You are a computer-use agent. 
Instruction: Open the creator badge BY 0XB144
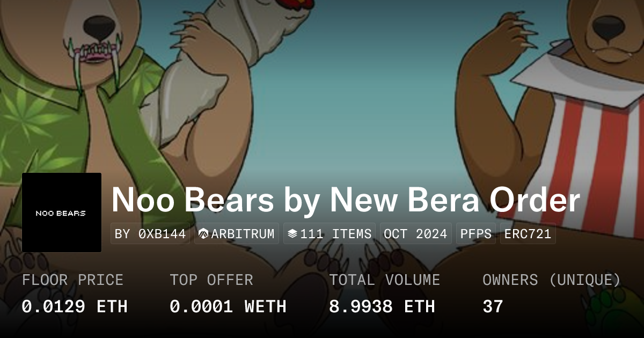click(150, 234)
